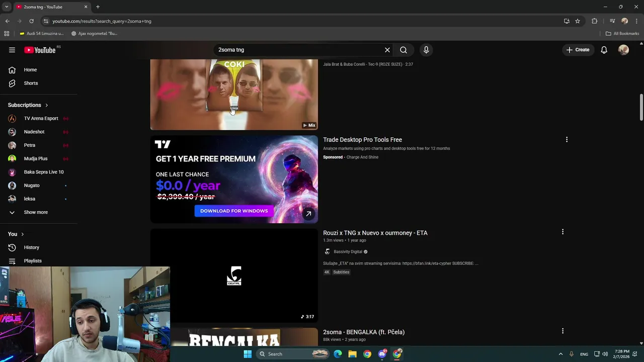The image size is (644, 362).
Task: Expand the Subscriptions section
Action: [x=28, y=105]
